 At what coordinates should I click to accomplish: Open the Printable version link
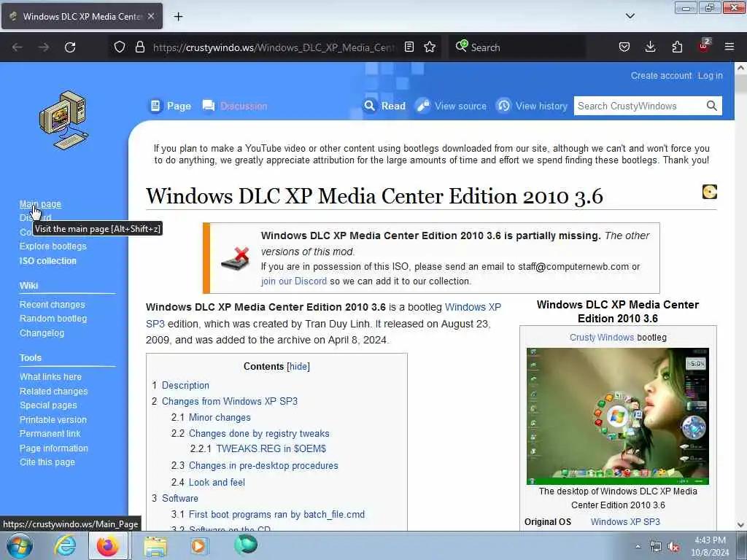(53, 419)
